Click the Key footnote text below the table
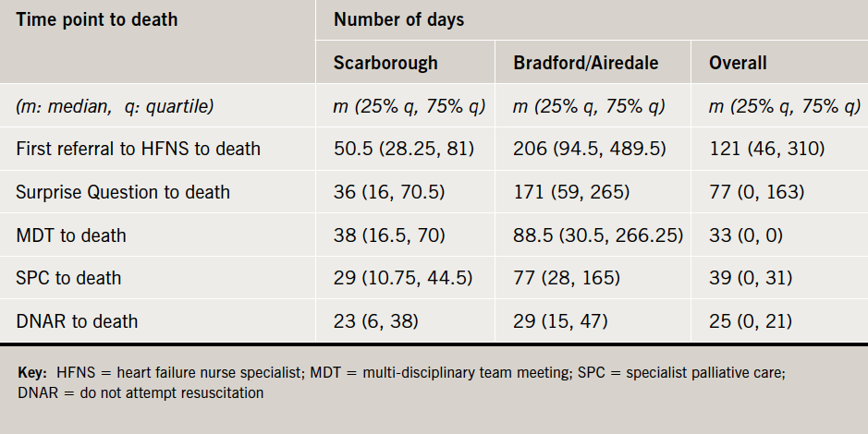 [x=402, y=383]
